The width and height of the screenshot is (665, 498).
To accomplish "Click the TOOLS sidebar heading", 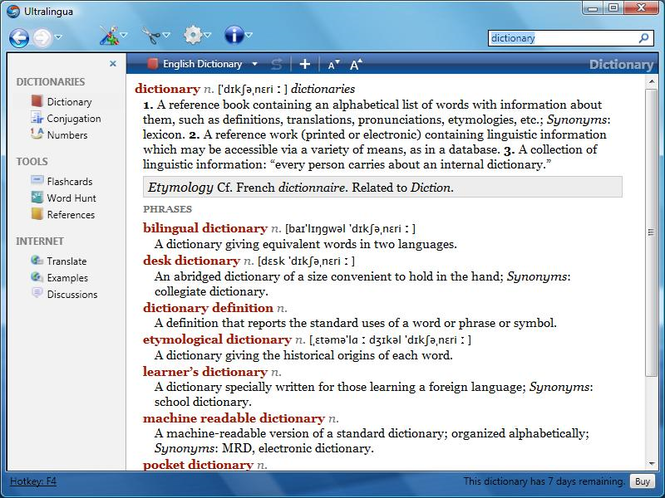I will point(32,162).
